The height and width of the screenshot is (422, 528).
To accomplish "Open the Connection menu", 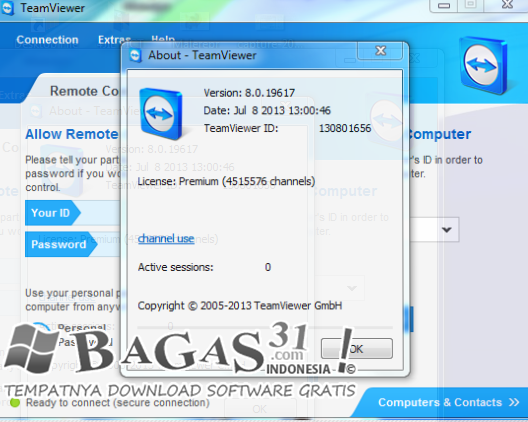I will 47,40.
